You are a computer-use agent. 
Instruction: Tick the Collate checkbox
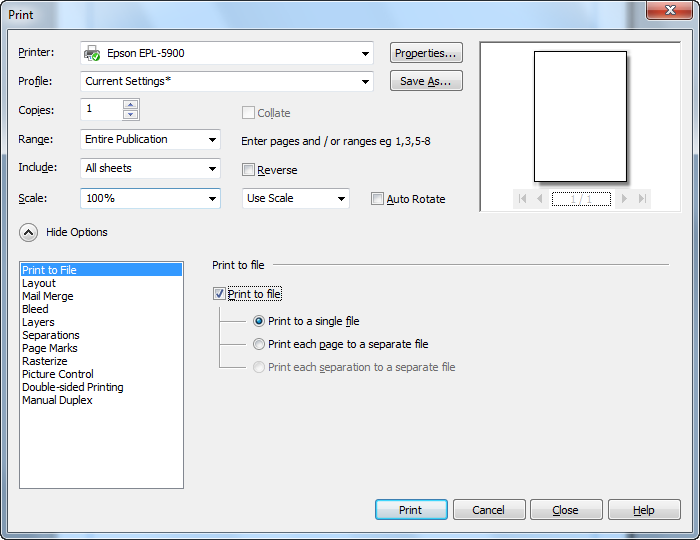(248, 112)
